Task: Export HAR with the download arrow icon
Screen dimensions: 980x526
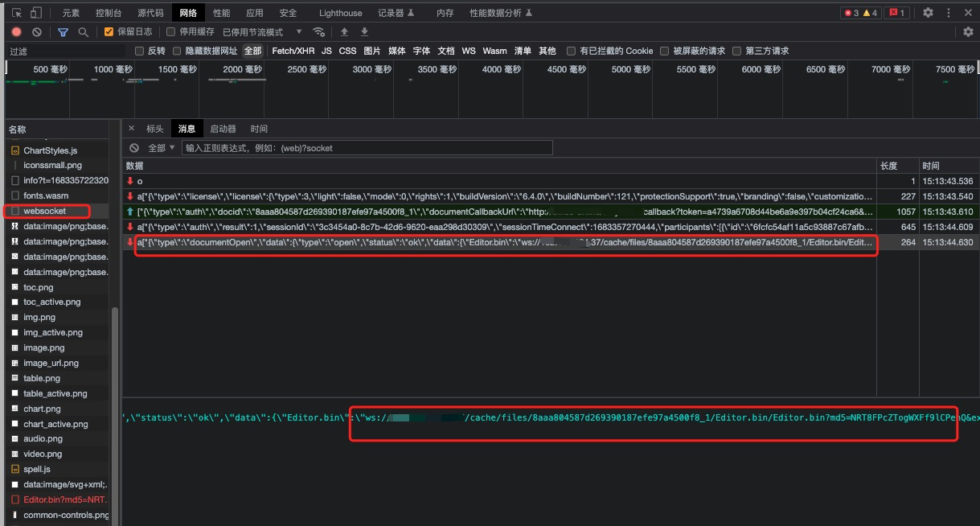Action: click(363, 31)
